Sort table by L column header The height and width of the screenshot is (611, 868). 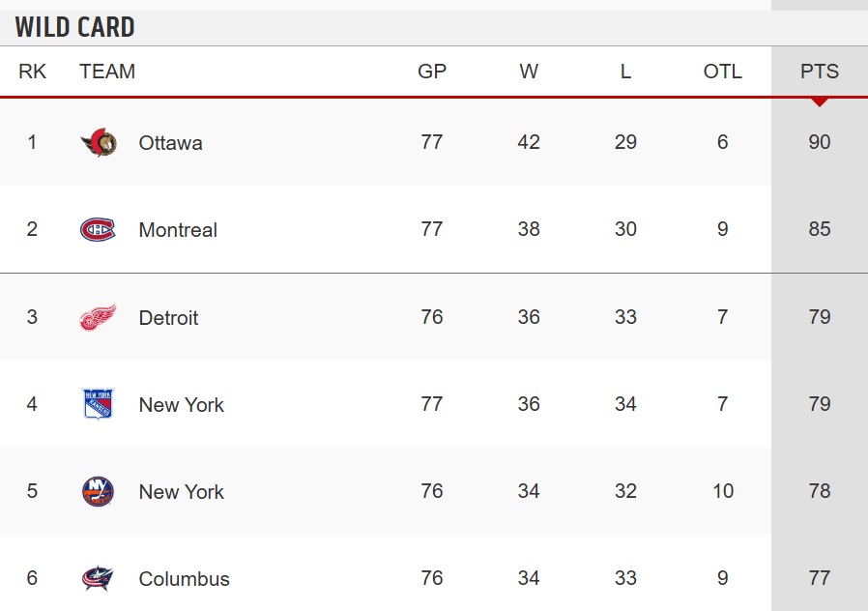(x=625, y=72)
